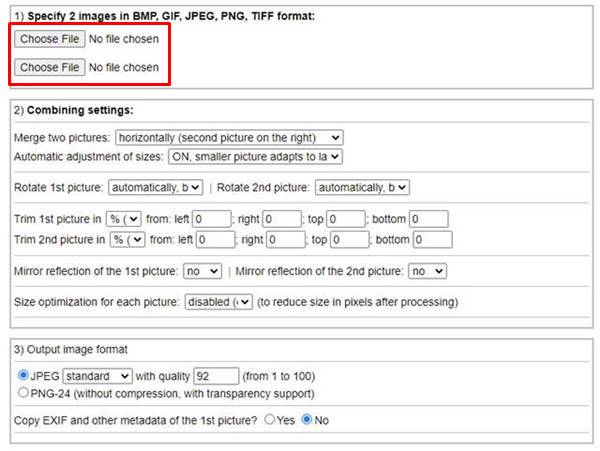Expand Size optimization for each picture dropdown
The height and width of the screenshot is (451, 600).
click(x=218, y=302)
